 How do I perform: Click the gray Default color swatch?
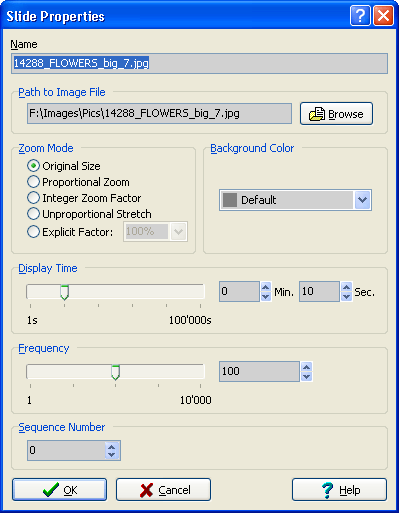click(230, 200)
